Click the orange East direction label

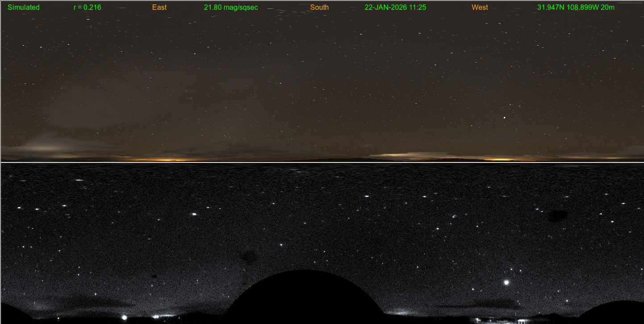[159, 8]
